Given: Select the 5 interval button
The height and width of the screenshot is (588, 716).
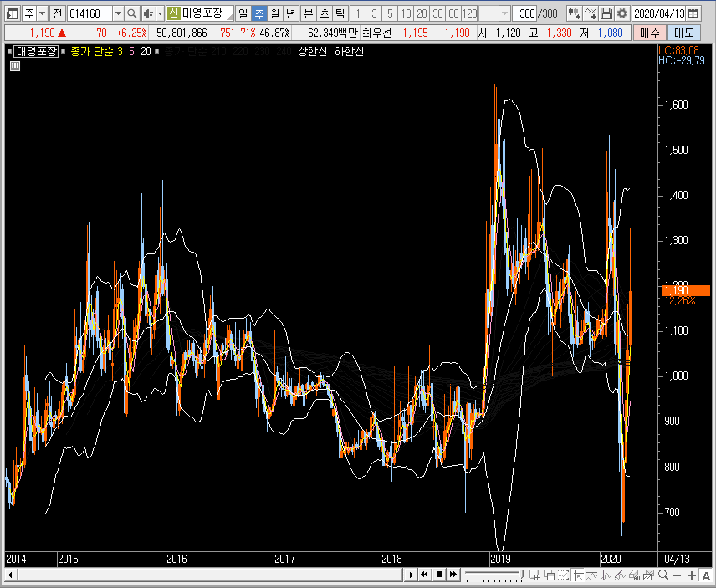Looking at the screenshot, I should point(390,13).
